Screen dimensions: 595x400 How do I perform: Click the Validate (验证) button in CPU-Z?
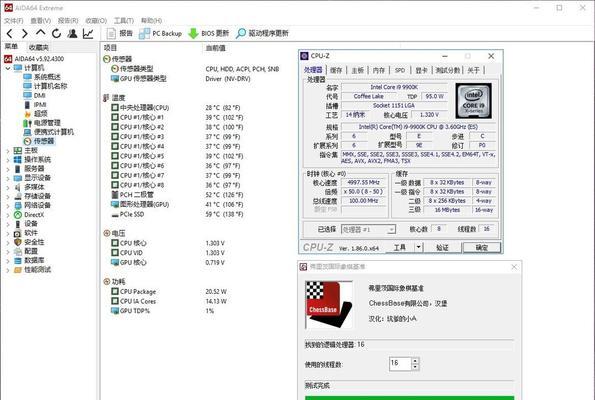[442, 248]
